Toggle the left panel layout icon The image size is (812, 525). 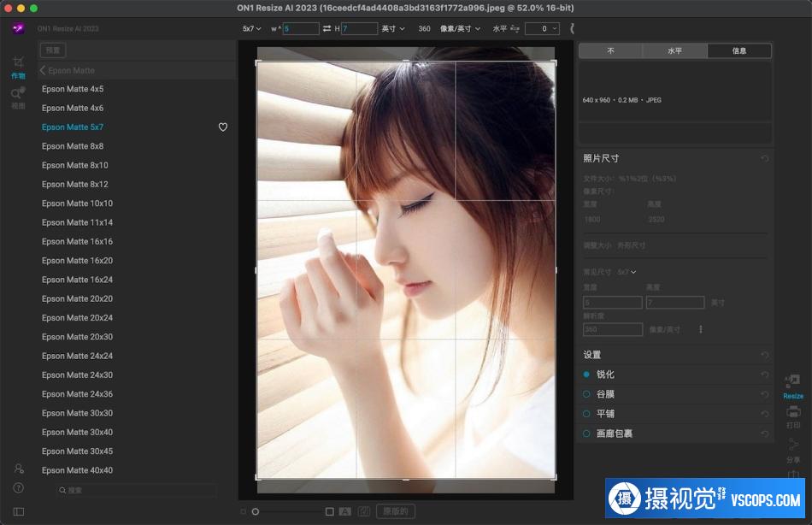coord(19,511)
